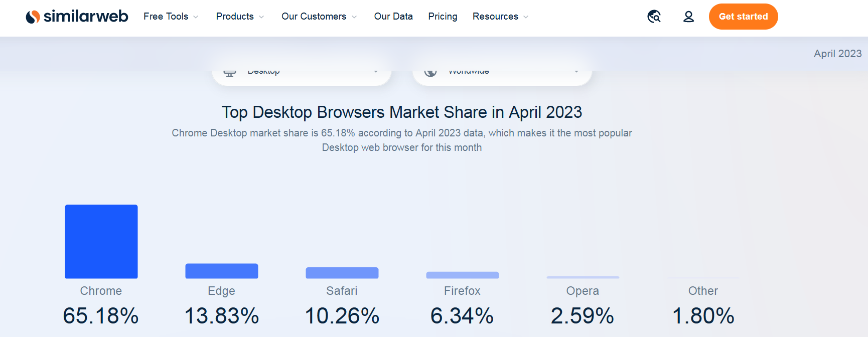
Task: Click the Chrome market share bar
Action: point(101,241)
